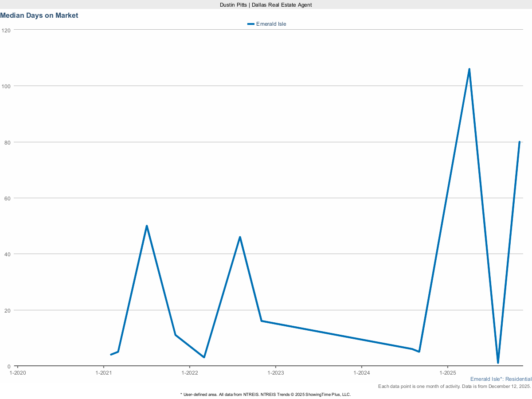Select the Median Days on Market chart title
Screen dimensions: 532x399
[39, 16]
